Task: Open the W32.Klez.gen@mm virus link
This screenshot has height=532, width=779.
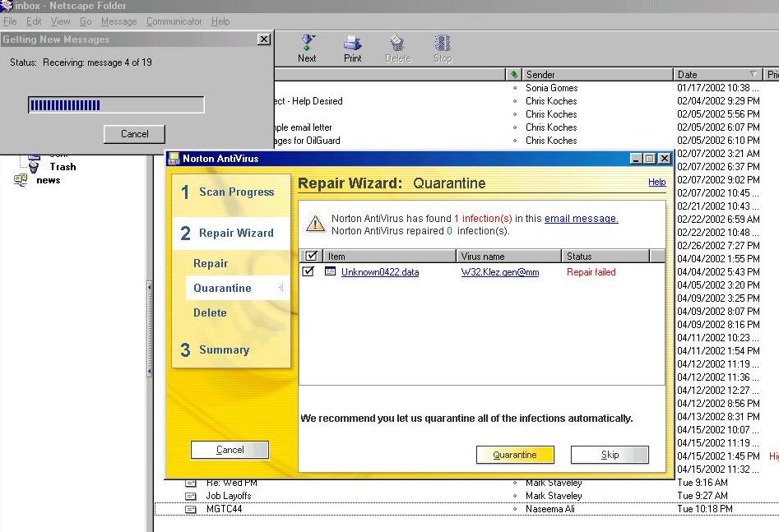Action: (500, 272)
